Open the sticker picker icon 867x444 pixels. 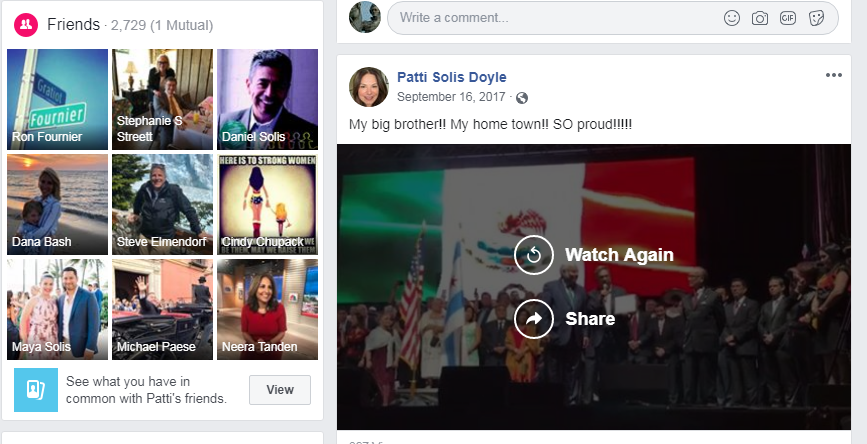click(x=816, y=18)
